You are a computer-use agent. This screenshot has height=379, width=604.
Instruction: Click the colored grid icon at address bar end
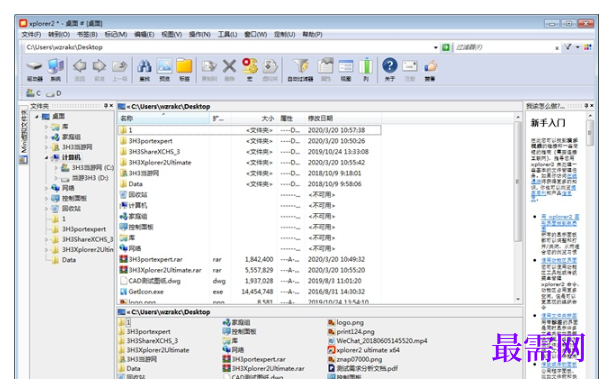click(587, 47)
